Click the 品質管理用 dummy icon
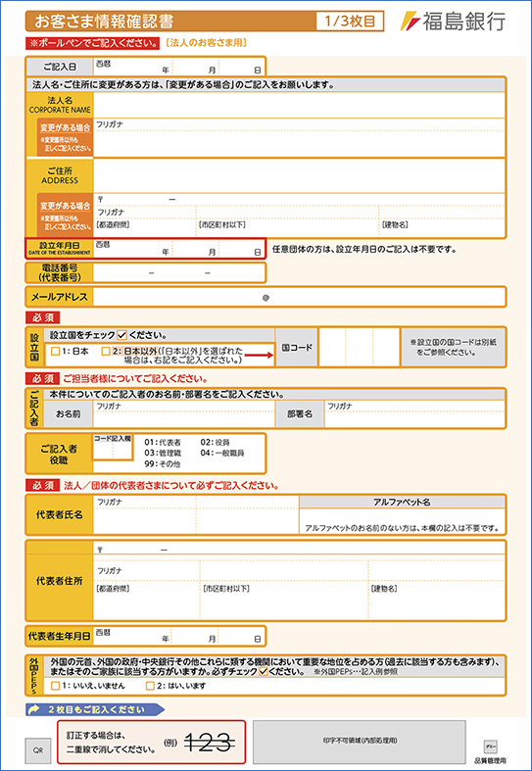Screen dimensions: 532x771 click(491, 744)
